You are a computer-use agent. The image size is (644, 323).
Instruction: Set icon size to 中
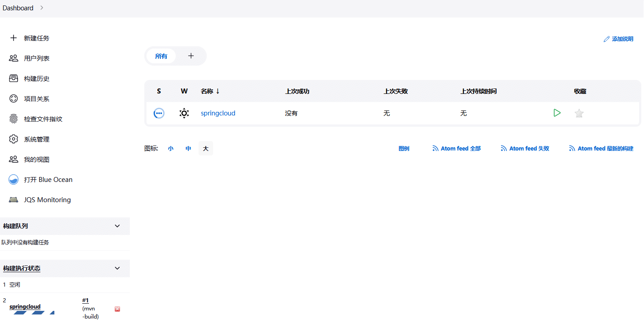[x=188, y=148]
